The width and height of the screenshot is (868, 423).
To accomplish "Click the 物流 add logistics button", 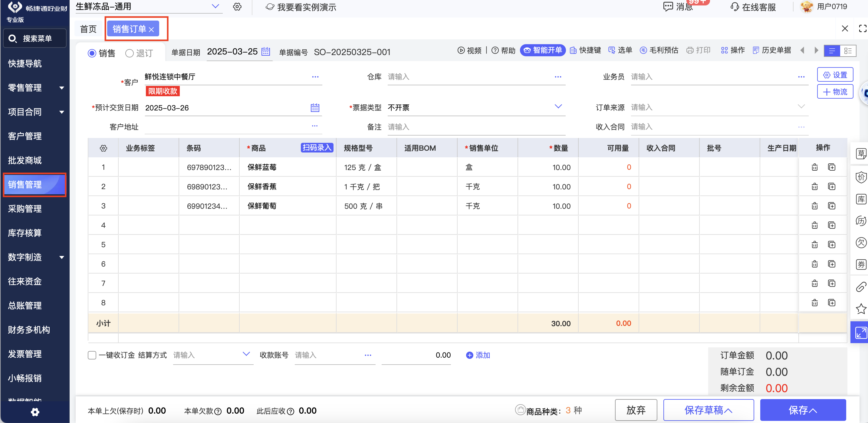I will pyautogui.click(x=835, y=92).
